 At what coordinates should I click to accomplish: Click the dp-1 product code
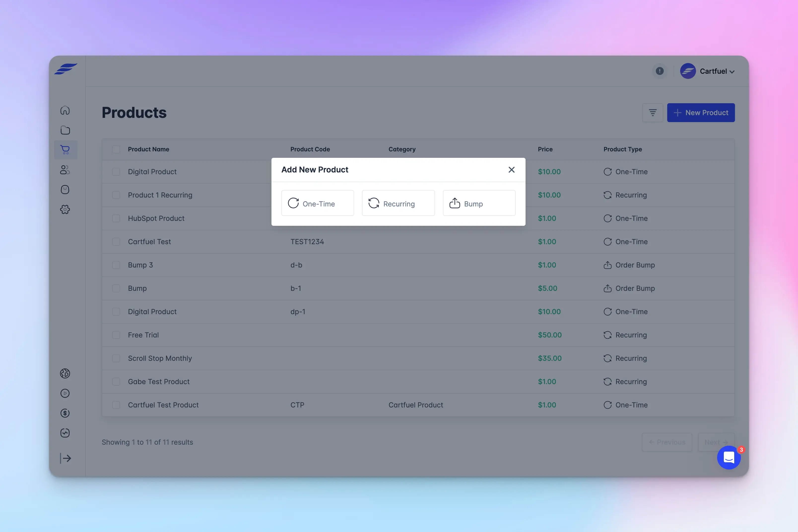298,312
